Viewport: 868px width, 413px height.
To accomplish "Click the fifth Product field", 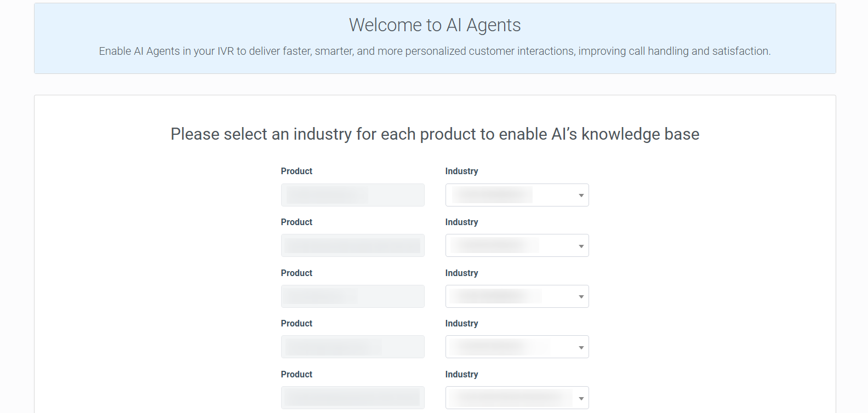I will point(352,398).
